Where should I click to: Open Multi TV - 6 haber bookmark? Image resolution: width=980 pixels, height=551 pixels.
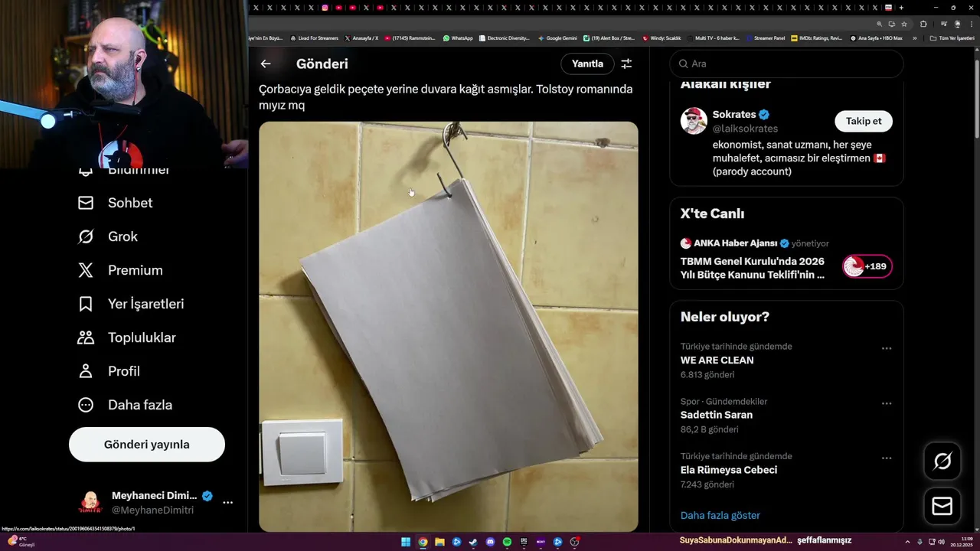(713, 38)
